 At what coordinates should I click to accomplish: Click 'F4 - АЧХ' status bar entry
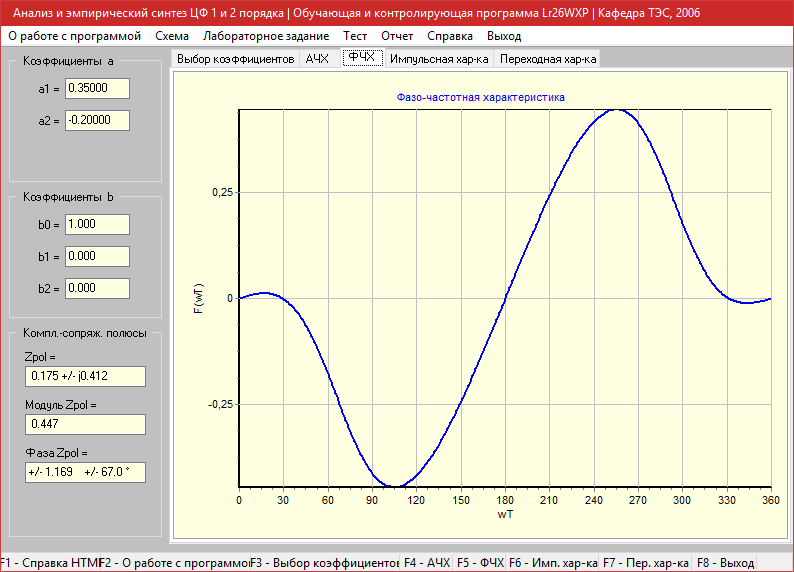click(x=427, y=563)
